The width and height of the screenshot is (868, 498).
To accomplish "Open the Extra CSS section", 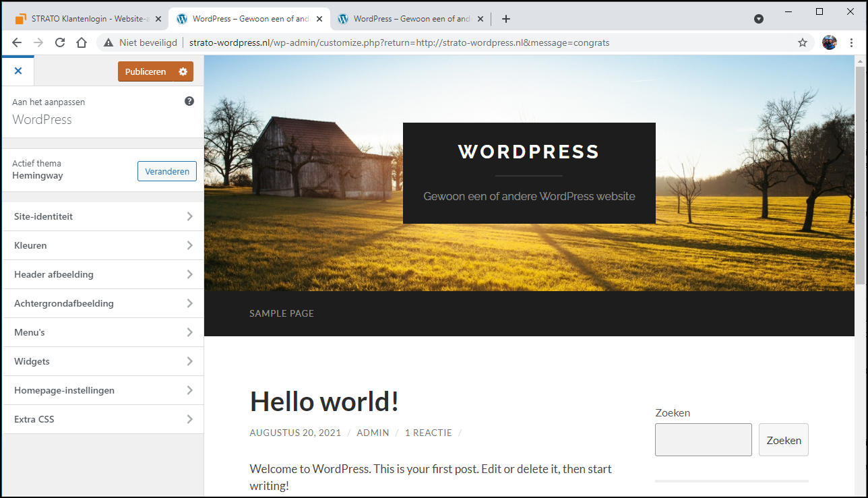I will pyautogui.click(x=103, y=419).
